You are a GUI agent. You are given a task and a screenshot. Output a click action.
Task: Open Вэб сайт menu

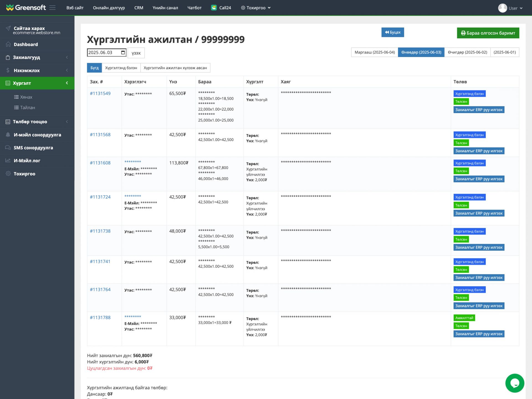coord(75,8)
